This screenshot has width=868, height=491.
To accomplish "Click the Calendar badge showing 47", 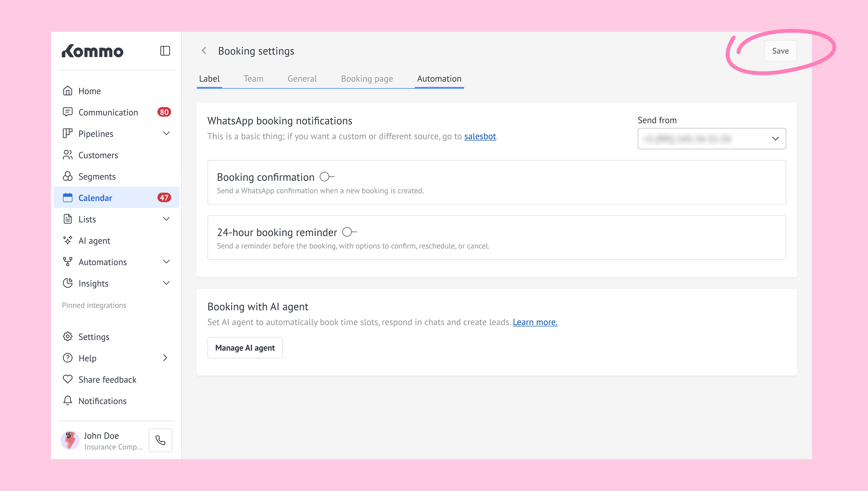I will point(164,198).
